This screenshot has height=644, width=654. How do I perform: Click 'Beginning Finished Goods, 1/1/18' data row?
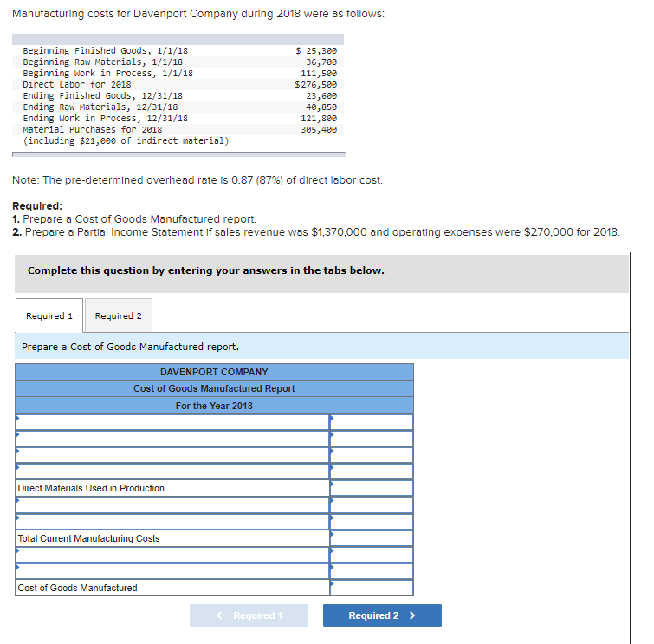coord(178,50)
